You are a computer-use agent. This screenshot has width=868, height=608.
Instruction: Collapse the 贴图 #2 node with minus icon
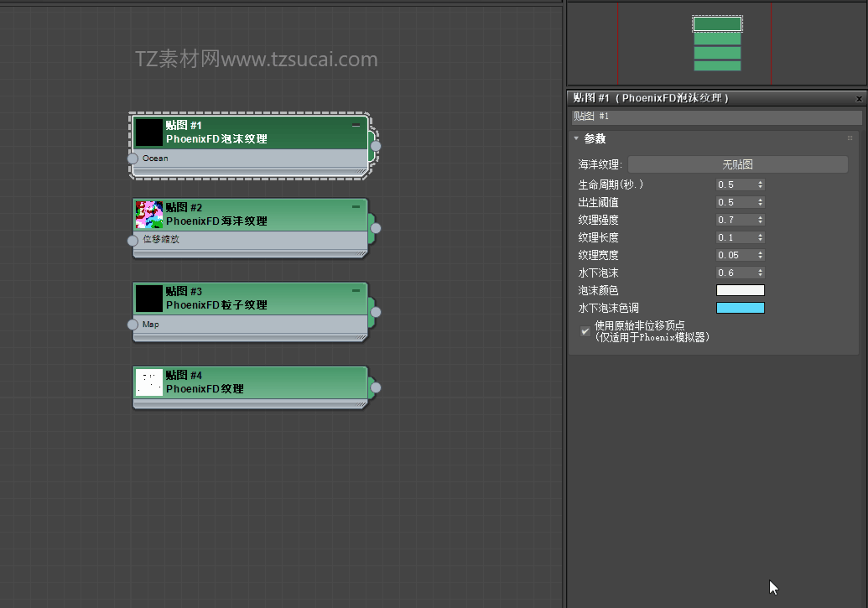pyautogui.click(x=356, y=206)
